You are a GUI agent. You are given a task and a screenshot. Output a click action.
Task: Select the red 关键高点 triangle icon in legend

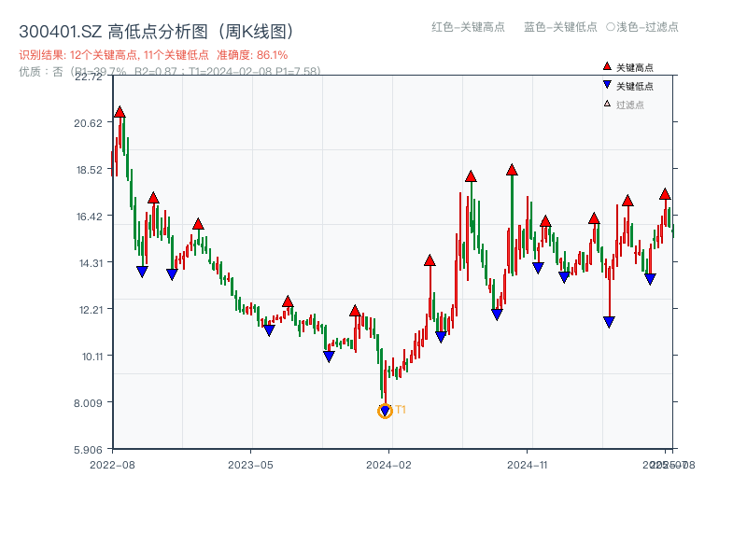[605, 66]
